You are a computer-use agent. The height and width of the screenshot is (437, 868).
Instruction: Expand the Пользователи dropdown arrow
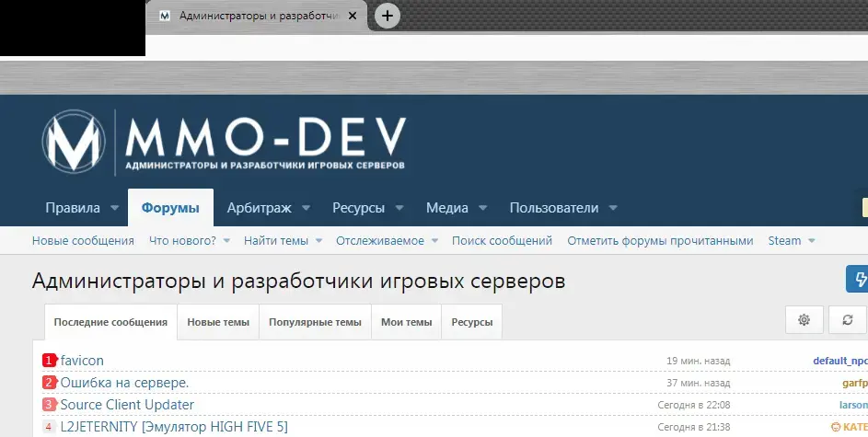(613, 208)
